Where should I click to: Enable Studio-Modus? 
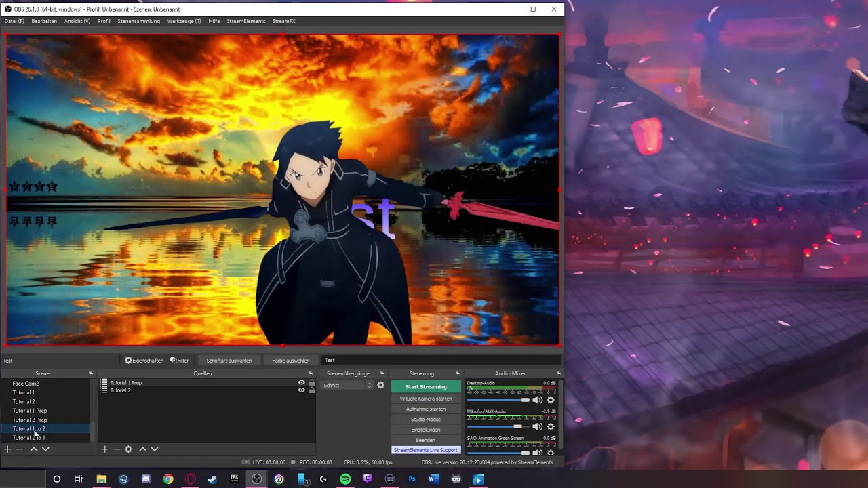point(426,419)
